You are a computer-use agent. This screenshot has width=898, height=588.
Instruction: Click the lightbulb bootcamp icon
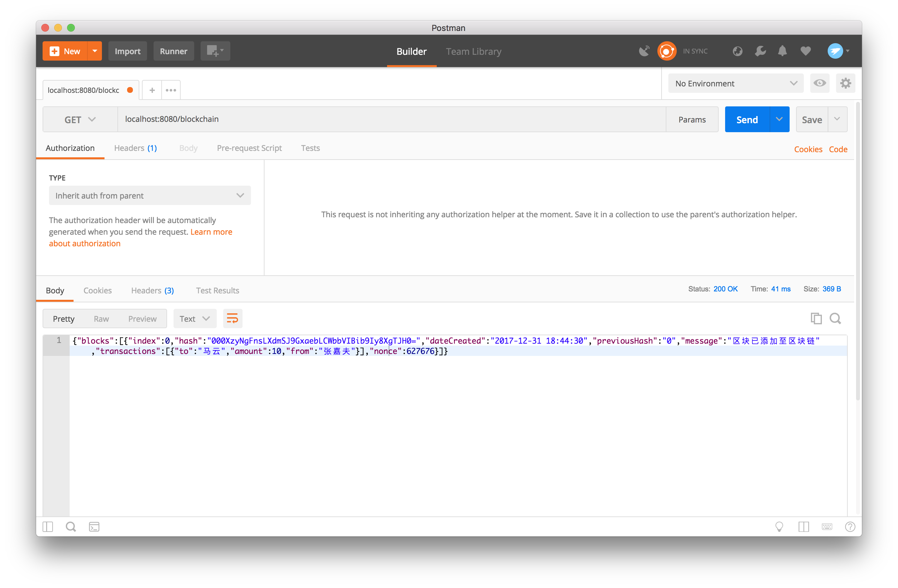[779, 526]
